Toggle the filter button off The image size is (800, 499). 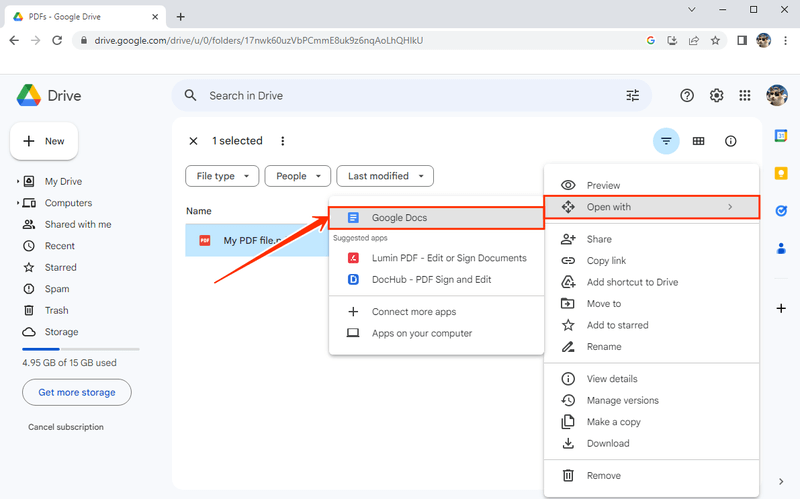(666, 141)
